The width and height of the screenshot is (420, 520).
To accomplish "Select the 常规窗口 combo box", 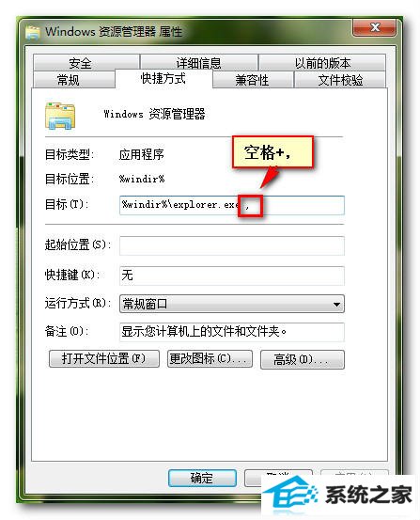I will [232, 304].
